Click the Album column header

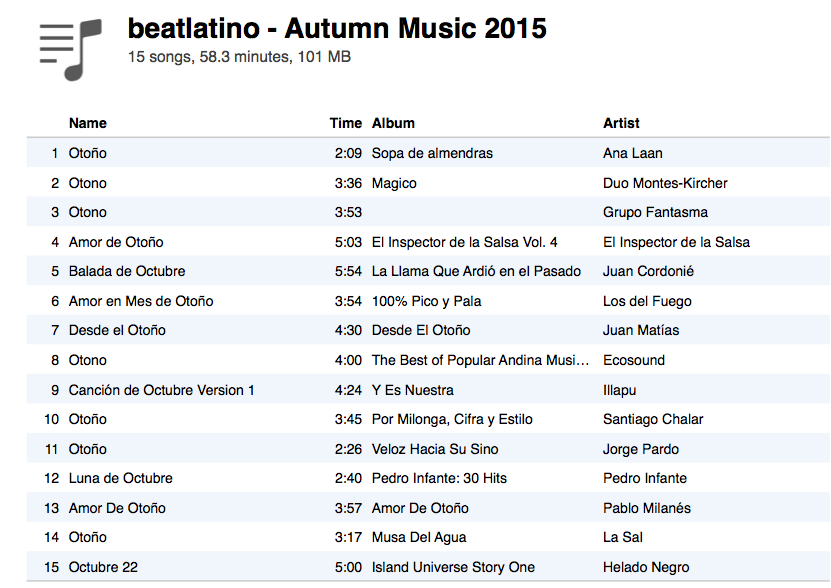pyautogui.click(x=393, y=123)
